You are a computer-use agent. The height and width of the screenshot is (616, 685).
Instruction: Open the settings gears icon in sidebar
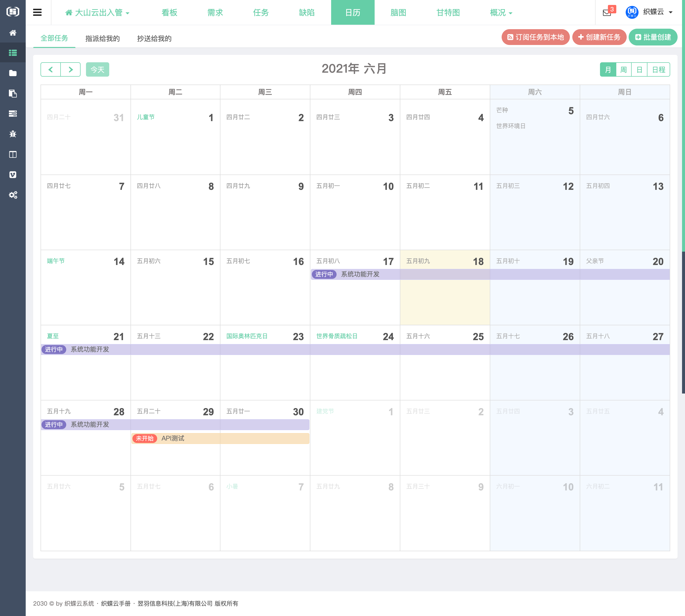tap(13, 195)
